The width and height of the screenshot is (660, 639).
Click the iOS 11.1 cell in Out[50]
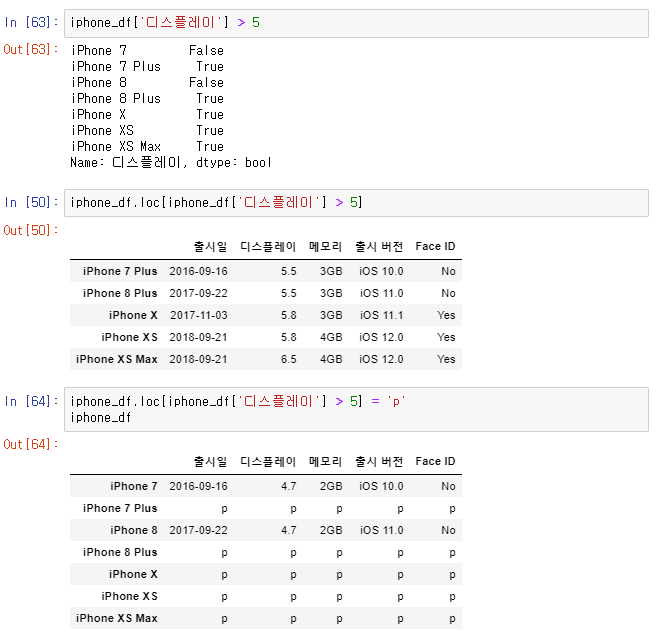point(381,315)
